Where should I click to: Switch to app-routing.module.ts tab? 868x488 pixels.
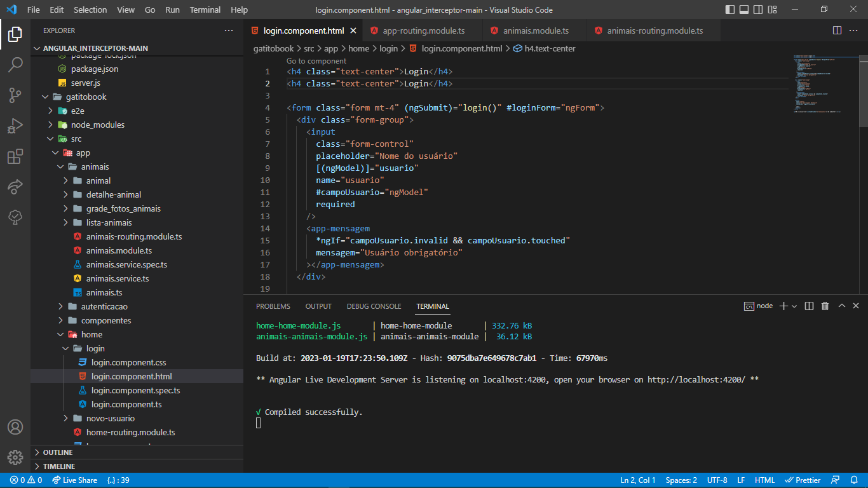[423, 30]
